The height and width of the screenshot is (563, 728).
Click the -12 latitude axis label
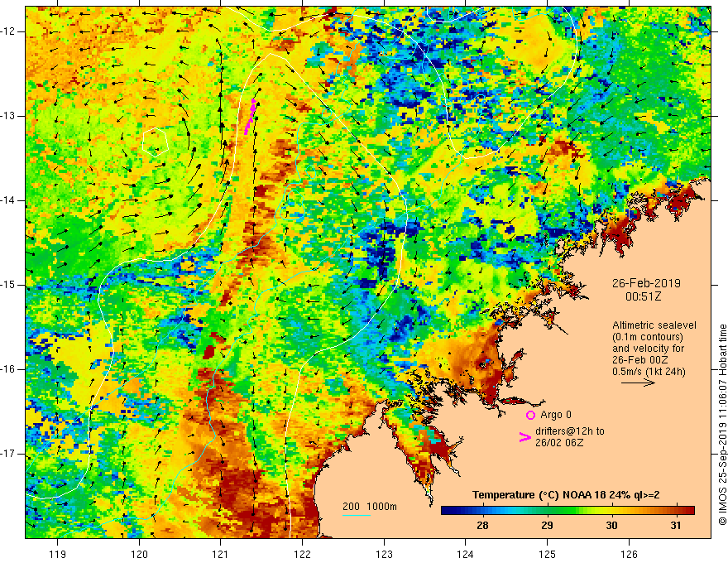coord(8,31)
